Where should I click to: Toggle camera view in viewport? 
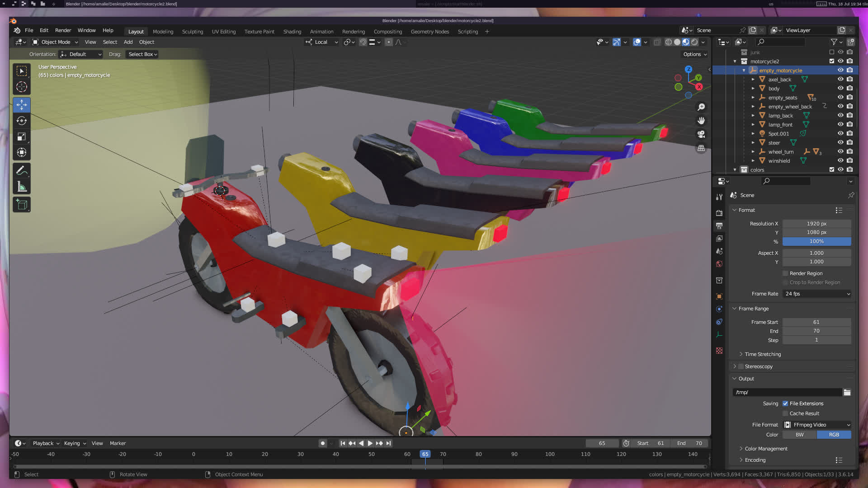701,134
